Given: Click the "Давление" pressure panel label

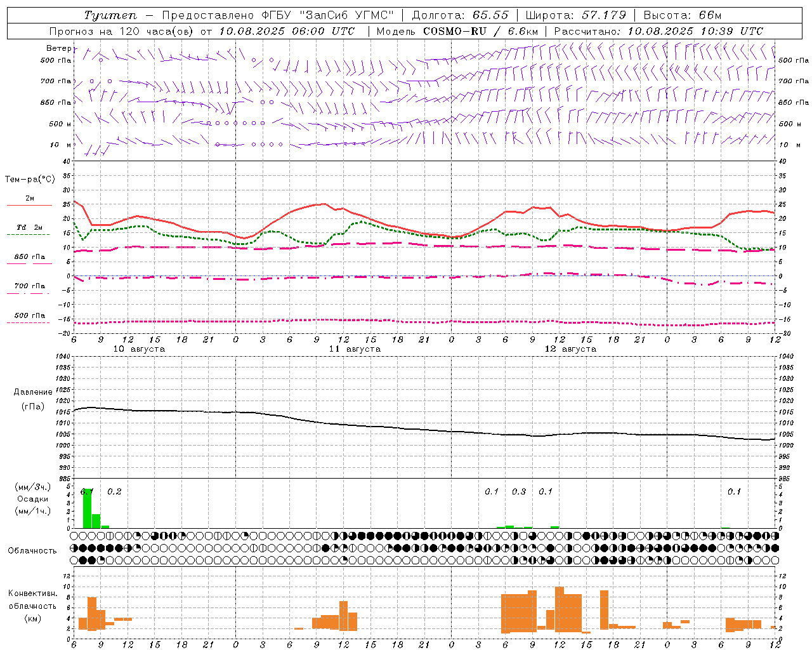Looking at the screenshot, I should (33, 392).
